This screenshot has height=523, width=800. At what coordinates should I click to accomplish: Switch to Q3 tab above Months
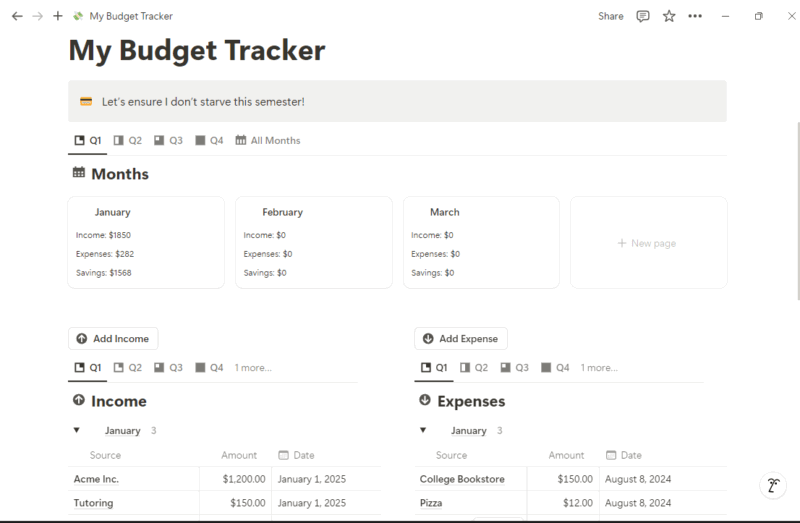click(168, 141)
